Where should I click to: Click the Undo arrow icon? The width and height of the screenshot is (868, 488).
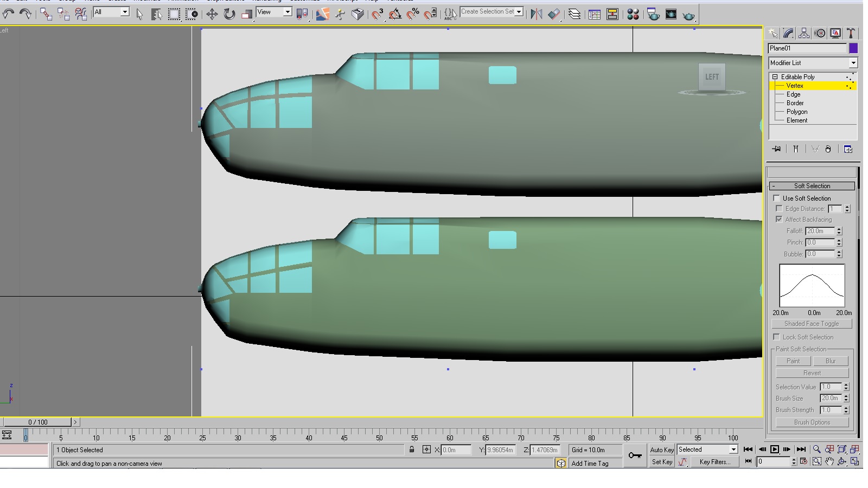click(x=8, y=14)
